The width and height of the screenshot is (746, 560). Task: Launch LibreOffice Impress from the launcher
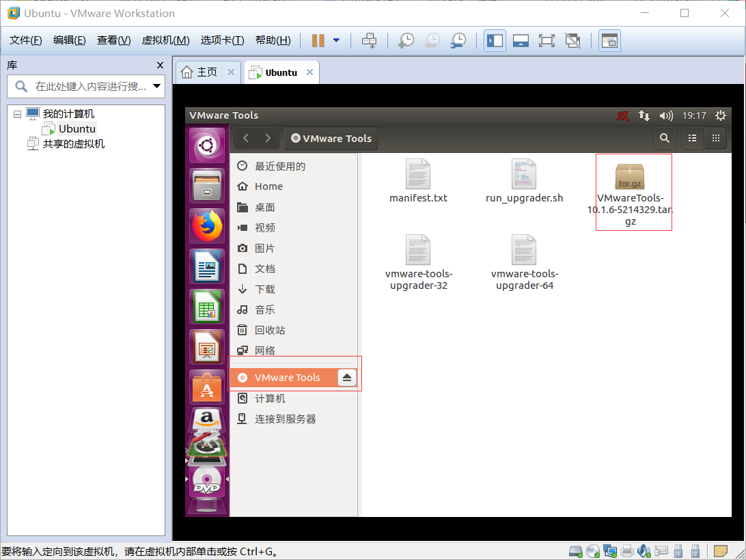[207, 348]
